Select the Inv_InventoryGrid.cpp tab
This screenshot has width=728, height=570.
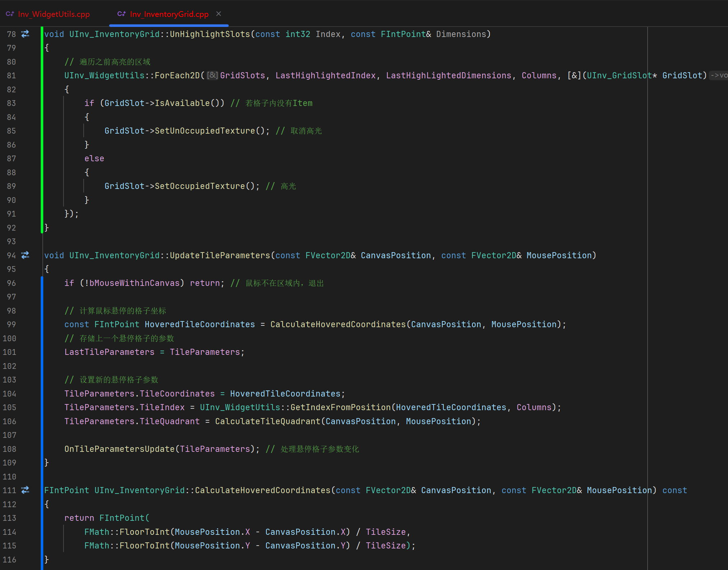[x=169, y=14]
